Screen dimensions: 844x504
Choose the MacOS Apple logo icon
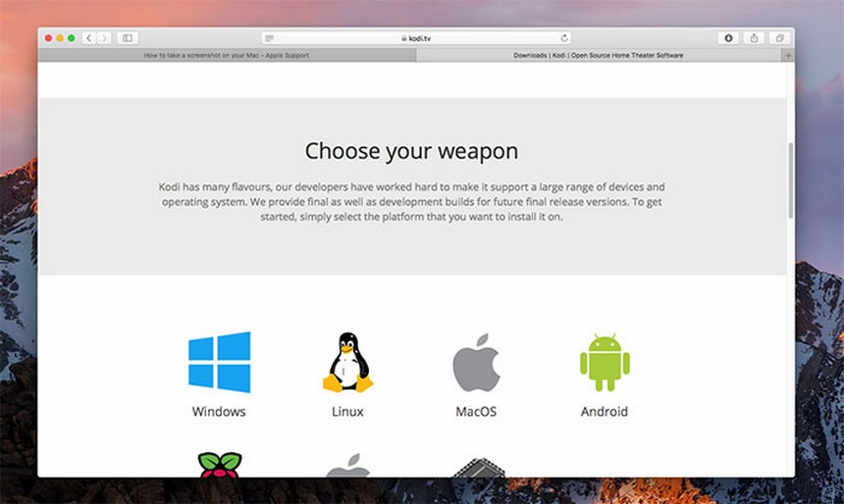point(476,362)
